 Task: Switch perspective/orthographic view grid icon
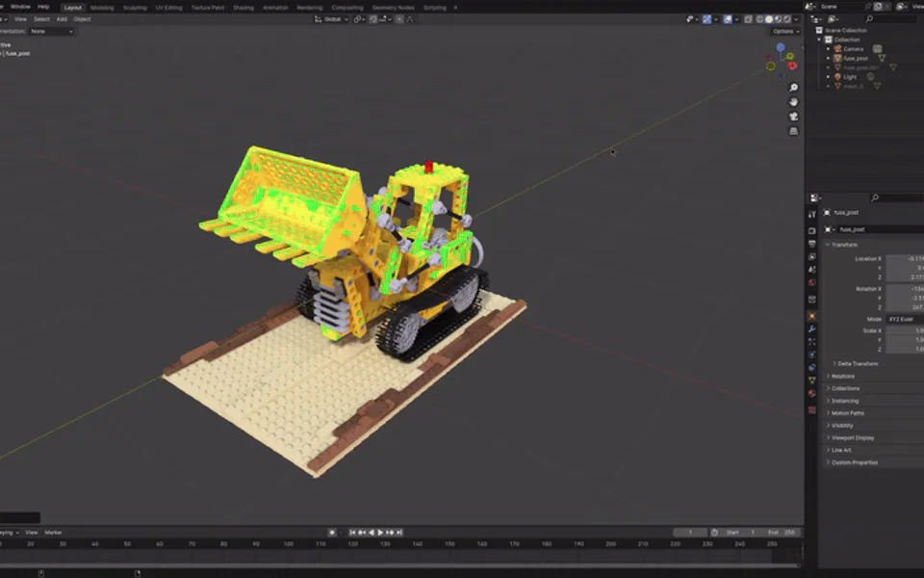coord(794,131)
